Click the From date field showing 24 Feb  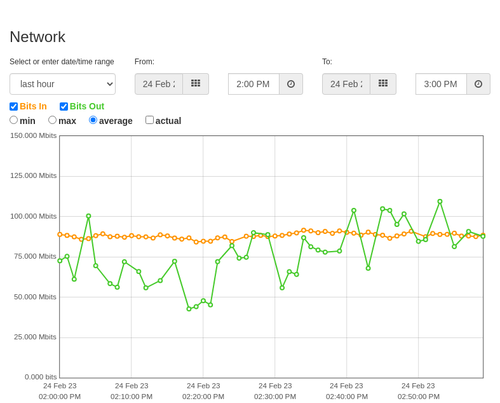click(159, 84)
